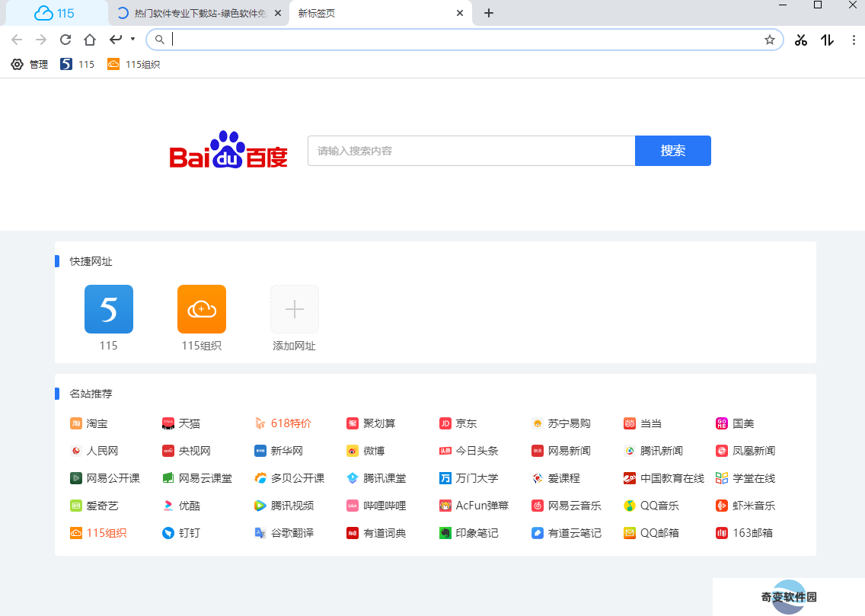The image size is (865, 616).
Task: Open the 中国教育在线 link
Action: 664,478
